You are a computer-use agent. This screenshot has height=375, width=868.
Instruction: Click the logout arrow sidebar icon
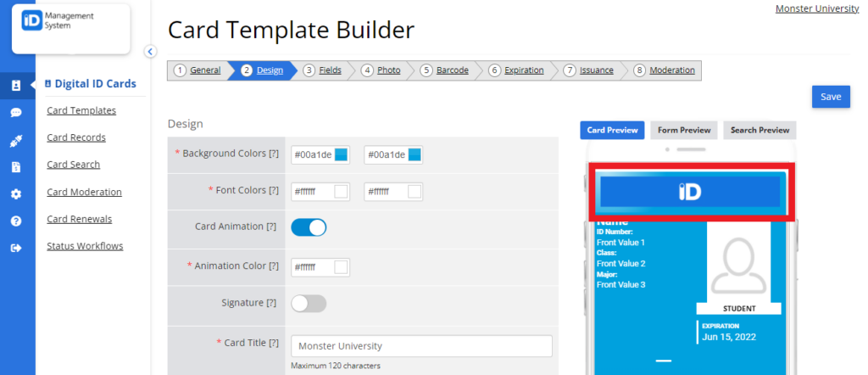(16, 248)
